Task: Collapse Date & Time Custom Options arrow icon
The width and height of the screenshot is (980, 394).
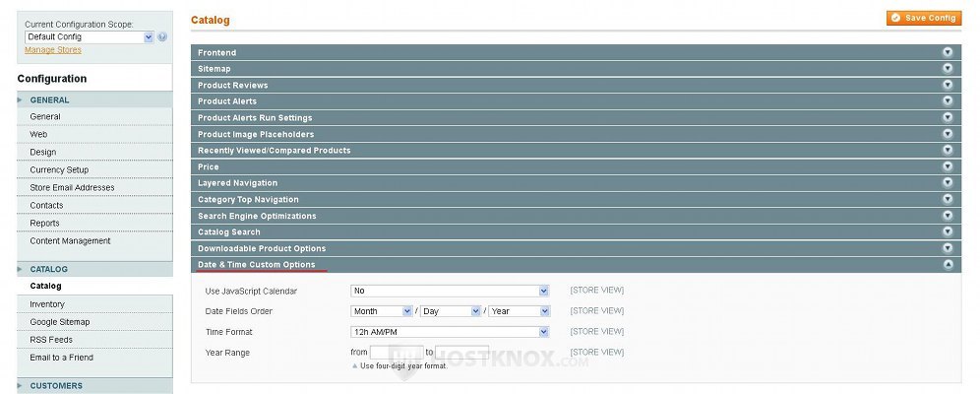Action: (x=948, y=265)
